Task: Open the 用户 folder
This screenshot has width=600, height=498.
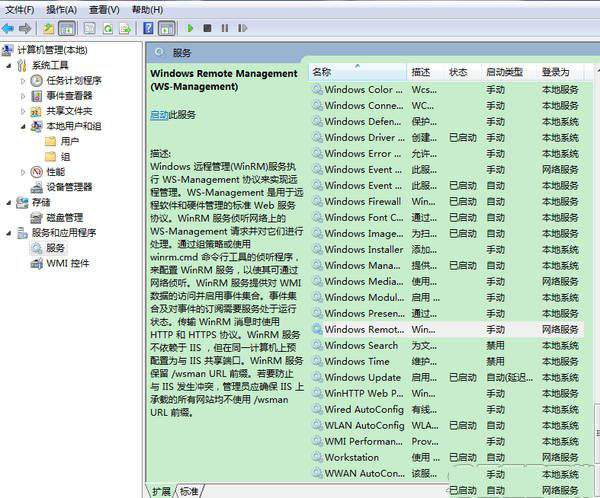Action: click(x=70, y=142)
